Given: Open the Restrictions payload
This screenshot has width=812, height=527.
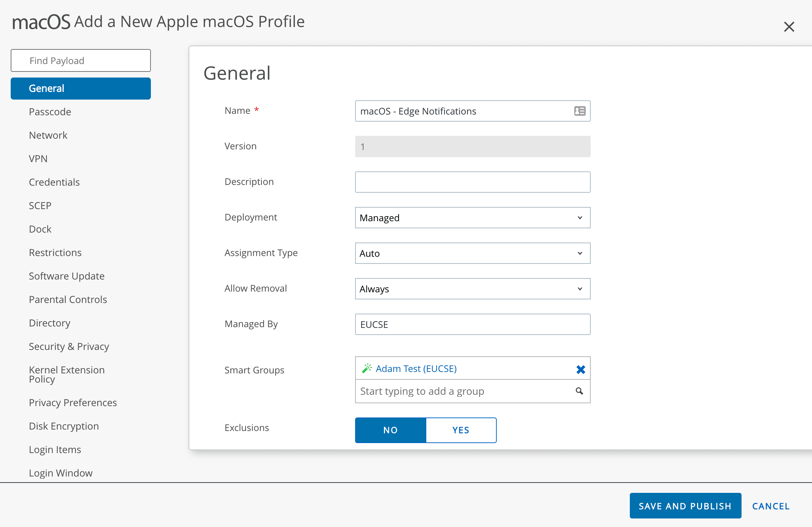Looking at the screenshot, I should point(55,252).
